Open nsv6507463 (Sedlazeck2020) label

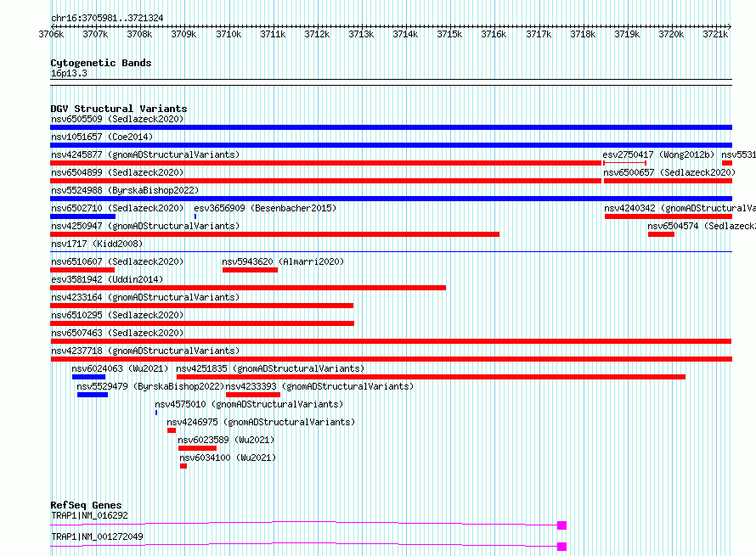[117, 333]
